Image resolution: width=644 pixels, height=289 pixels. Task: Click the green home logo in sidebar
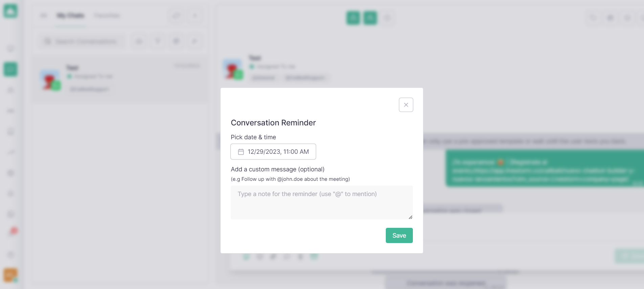(10, 11)
